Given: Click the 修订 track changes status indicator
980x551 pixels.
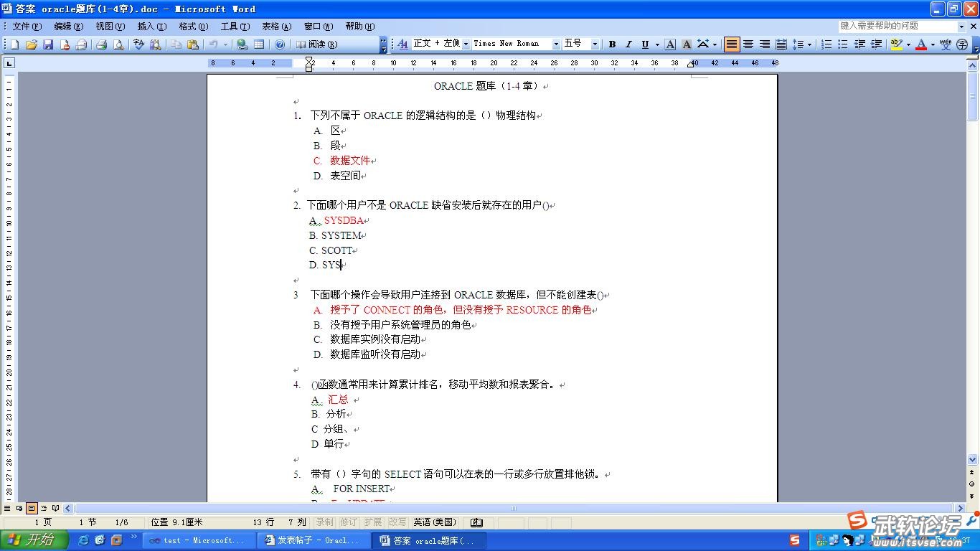Looking at the screenshot, I should click(349, 522).
